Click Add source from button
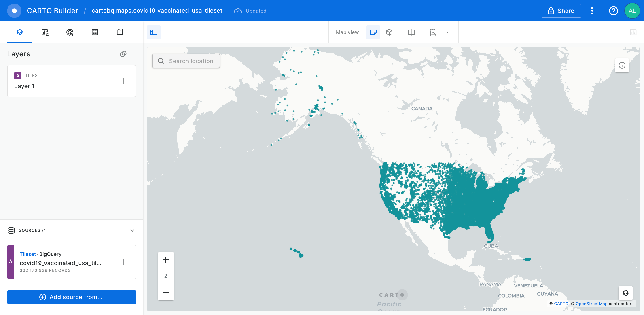The height and width of the screenshot is (315, 644). [72, 297]
